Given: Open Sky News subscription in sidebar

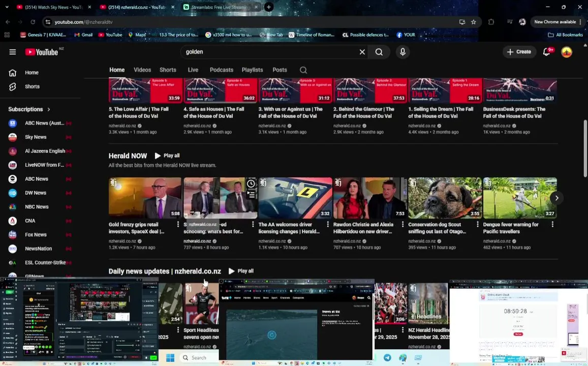Looking at the screenshot, I should click(40, 137).
